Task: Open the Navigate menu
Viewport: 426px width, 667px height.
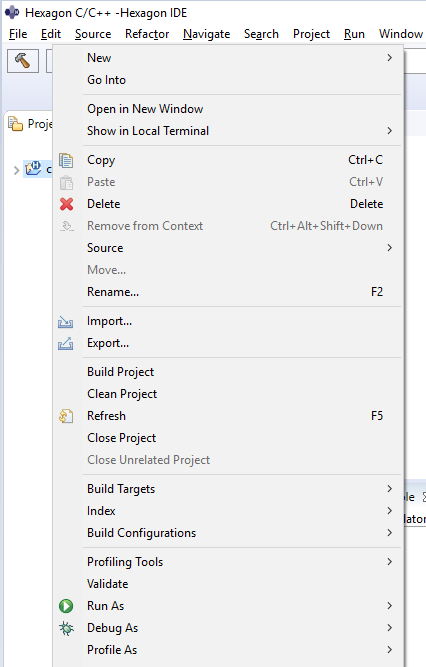Action: [x=206, y=34]
